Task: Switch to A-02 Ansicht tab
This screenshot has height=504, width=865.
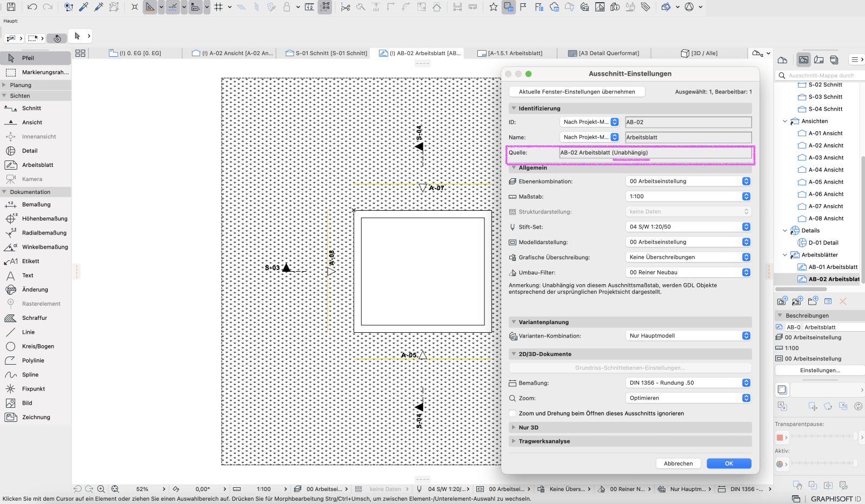Action: [233, 53]
